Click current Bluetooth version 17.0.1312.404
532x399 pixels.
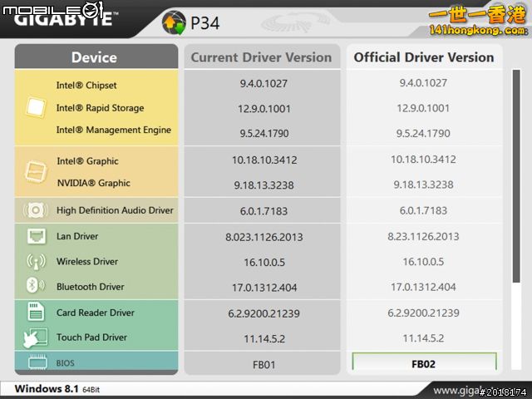point(264,288)
